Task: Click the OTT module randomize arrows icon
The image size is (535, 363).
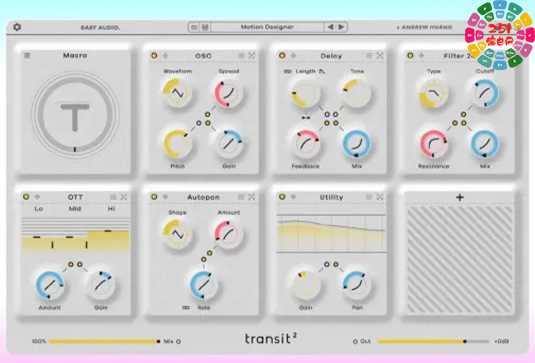Action: point(124,197)
